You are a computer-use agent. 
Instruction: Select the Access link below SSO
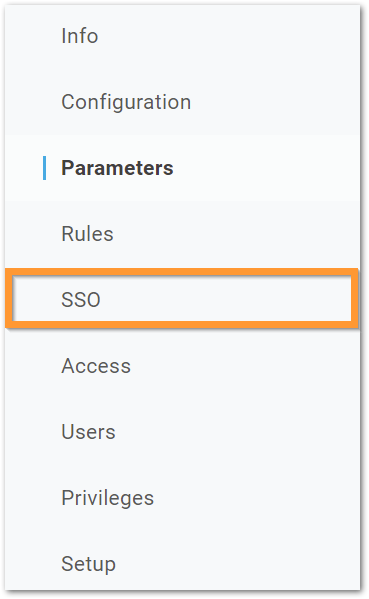(x=96, y=366)
